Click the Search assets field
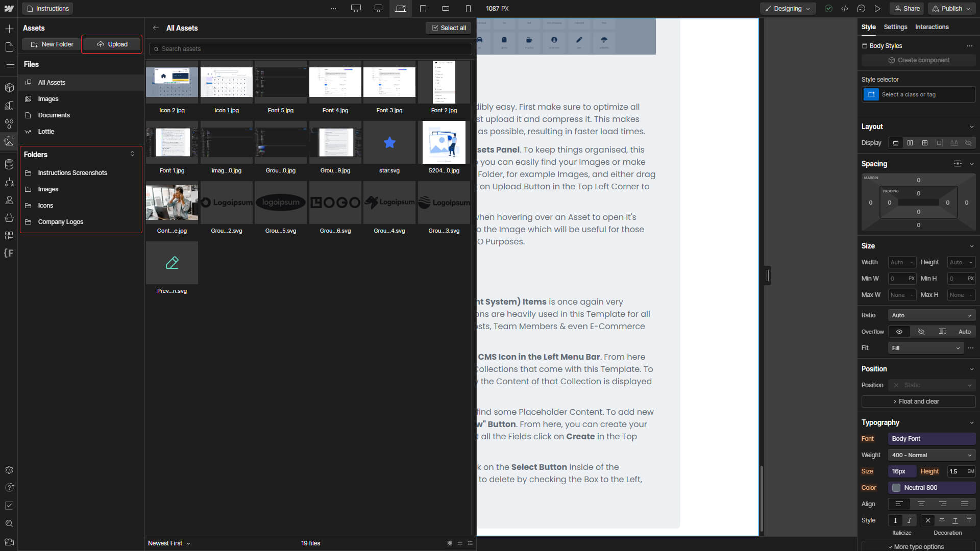The width and height of the screenshot is (980, 551). click(310, 49)
